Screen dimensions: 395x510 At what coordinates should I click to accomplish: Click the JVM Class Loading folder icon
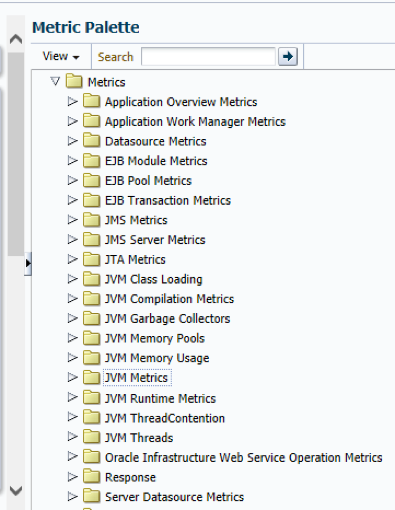[91, 278]
